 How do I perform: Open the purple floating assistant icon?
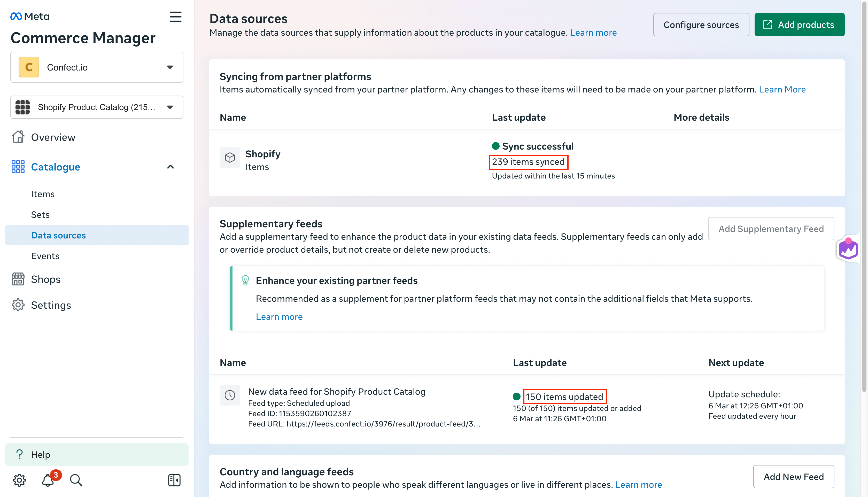pyautogui.click(x=848, y=249)
